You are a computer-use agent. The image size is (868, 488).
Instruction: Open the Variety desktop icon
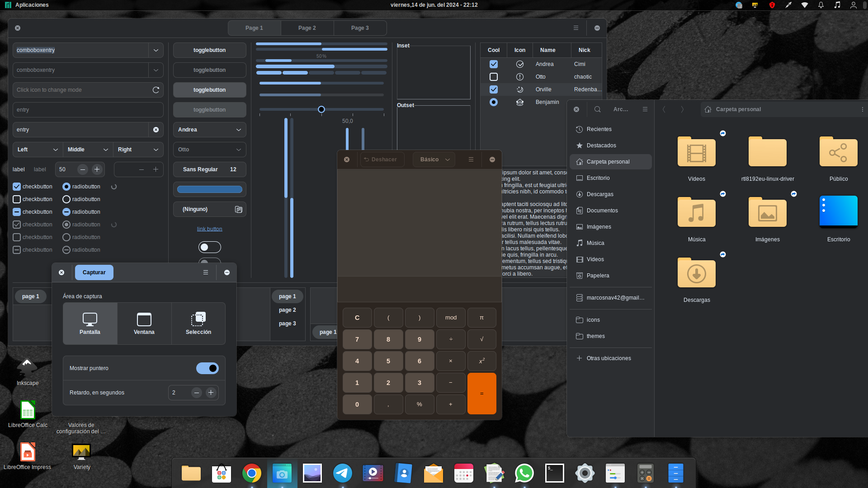click(x=82, y=456)
